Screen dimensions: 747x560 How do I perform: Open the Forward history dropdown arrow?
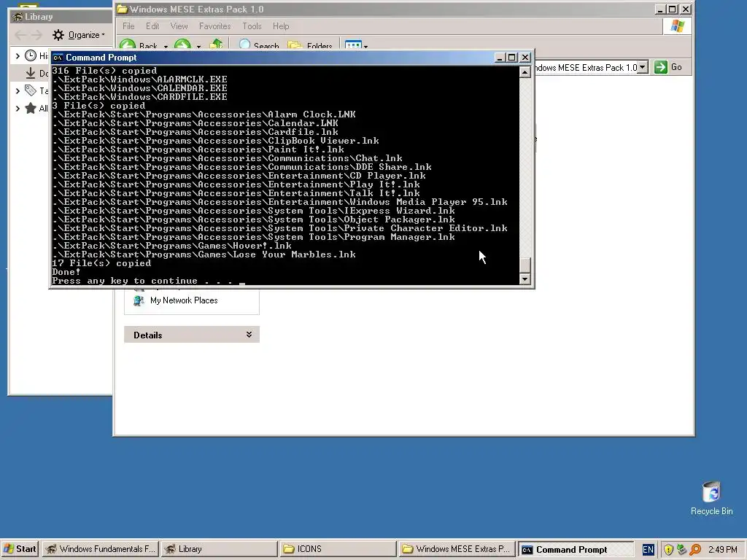coord(198,46)
